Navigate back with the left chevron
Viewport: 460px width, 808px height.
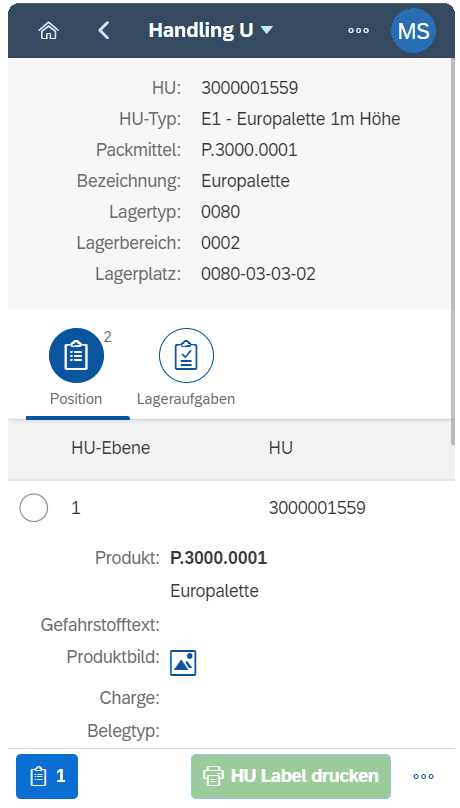104,30
